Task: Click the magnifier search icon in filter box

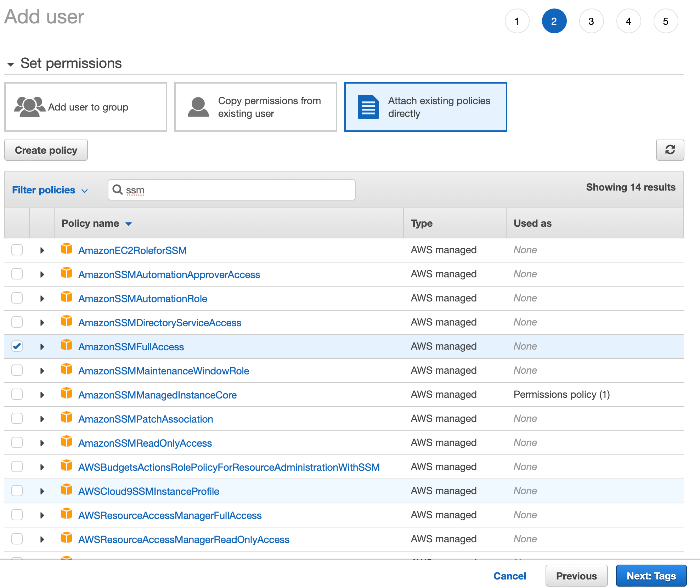Action: pyautogui.click(x=117, y=190)
